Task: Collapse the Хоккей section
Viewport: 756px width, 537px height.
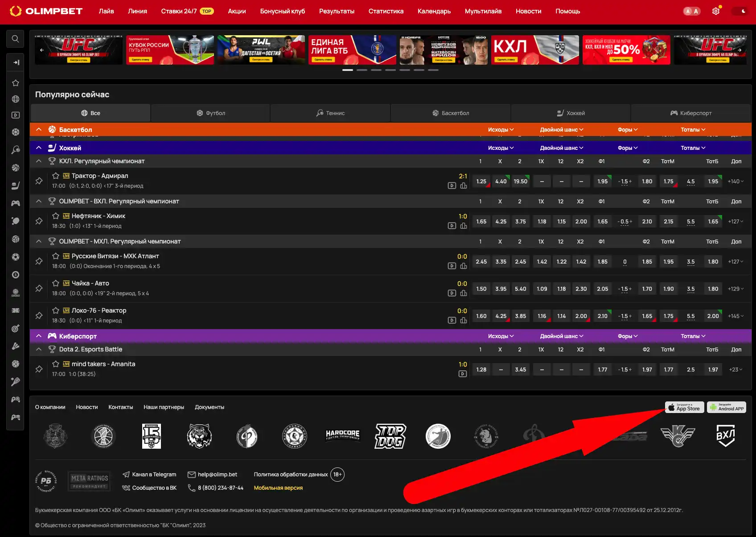Action: click(x=39, y=148)
